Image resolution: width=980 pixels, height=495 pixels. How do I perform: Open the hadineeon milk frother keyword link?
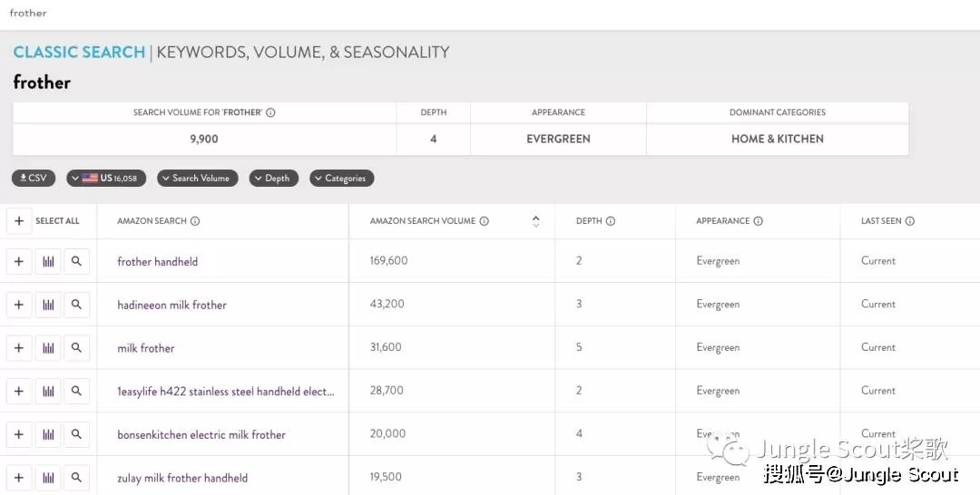pos(171,306)
